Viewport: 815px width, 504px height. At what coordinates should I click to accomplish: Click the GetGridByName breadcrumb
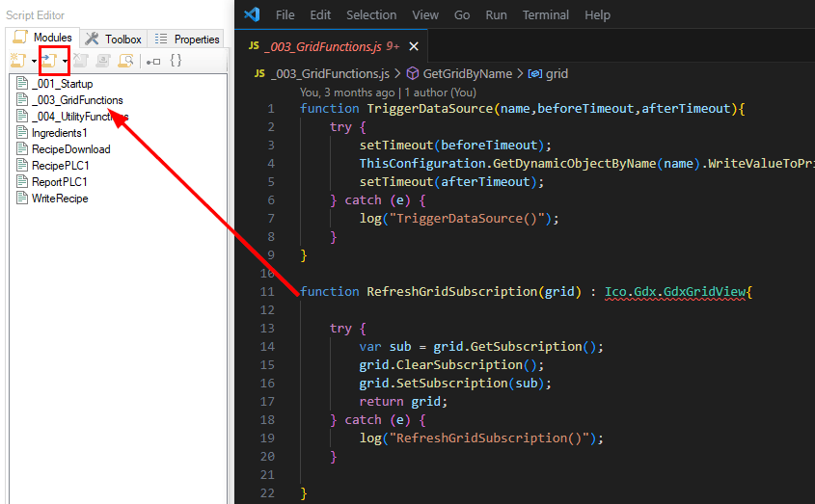click(x=467, y=74)
